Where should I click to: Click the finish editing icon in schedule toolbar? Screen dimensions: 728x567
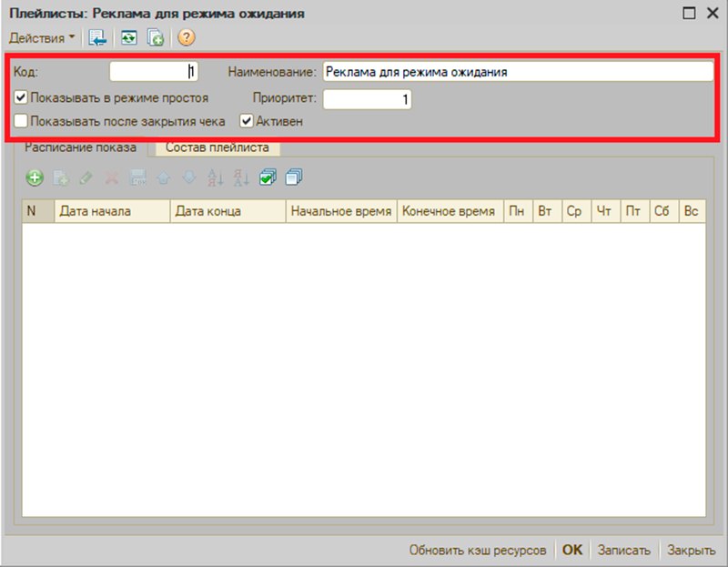[x=138, y=177]
